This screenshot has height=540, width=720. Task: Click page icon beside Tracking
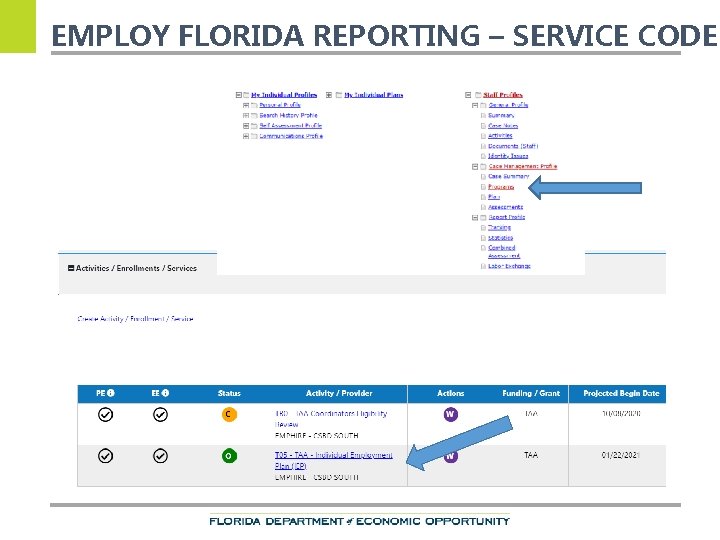pyautogui.click(x=483, y=228)
